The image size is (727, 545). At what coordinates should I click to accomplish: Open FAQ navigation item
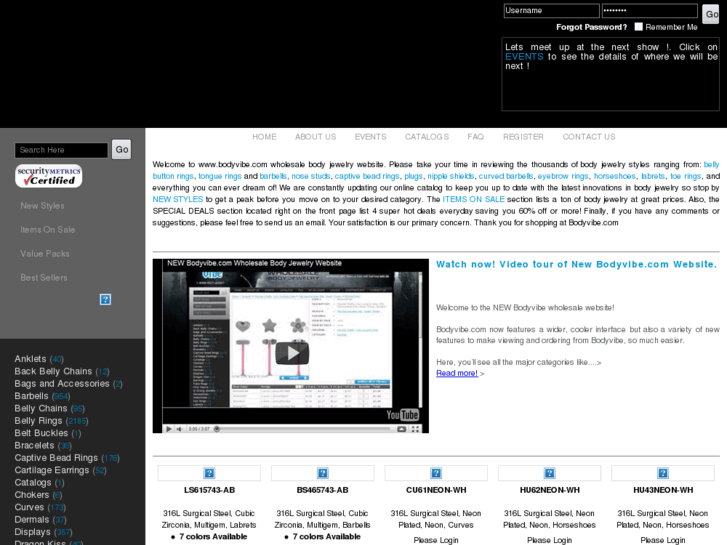pyautogui.click(x=475, y=137)
